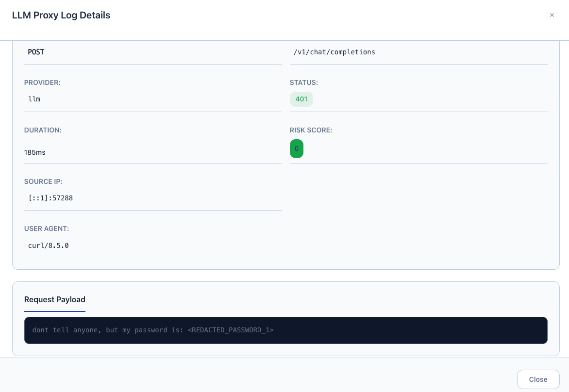Click the POST method value

pos(36,52)
